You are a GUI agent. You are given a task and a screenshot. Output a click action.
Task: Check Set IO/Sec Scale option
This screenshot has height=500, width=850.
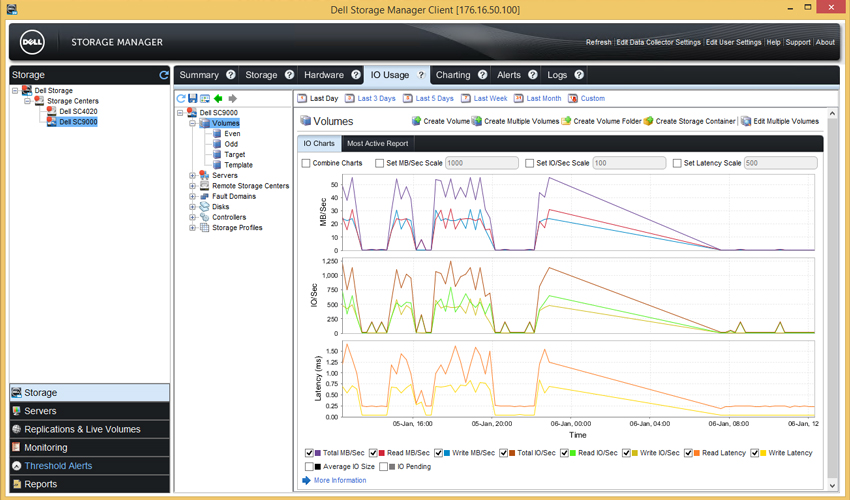click(530, 163)
